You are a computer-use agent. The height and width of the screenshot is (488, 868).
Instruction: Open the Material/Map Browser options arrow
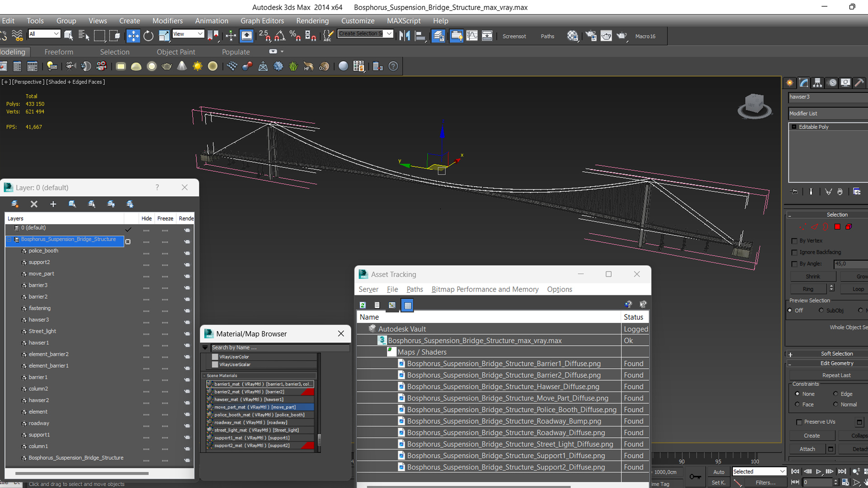[205, 347]
